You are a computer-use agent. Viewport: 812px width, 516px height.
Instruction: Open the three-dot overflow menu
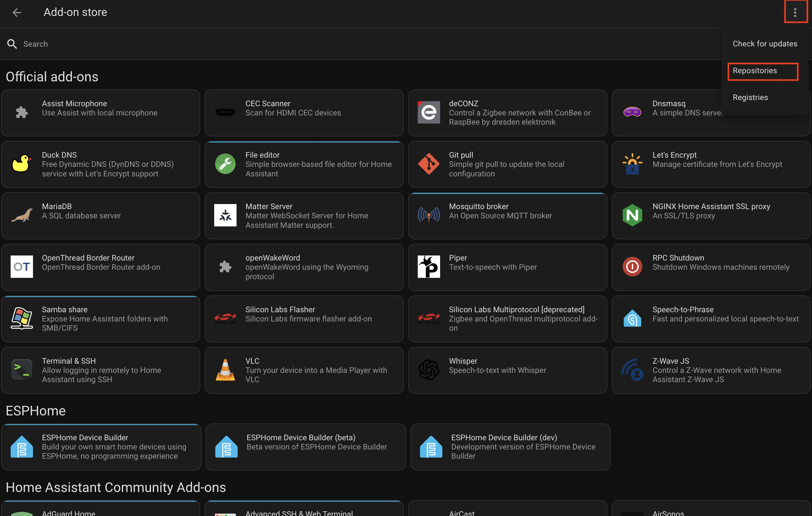coord(795,13)
